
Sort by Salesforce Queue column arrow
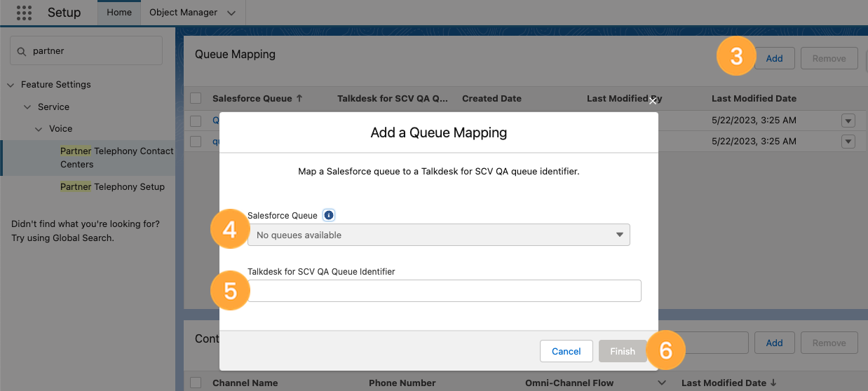(x=299, y=99)
